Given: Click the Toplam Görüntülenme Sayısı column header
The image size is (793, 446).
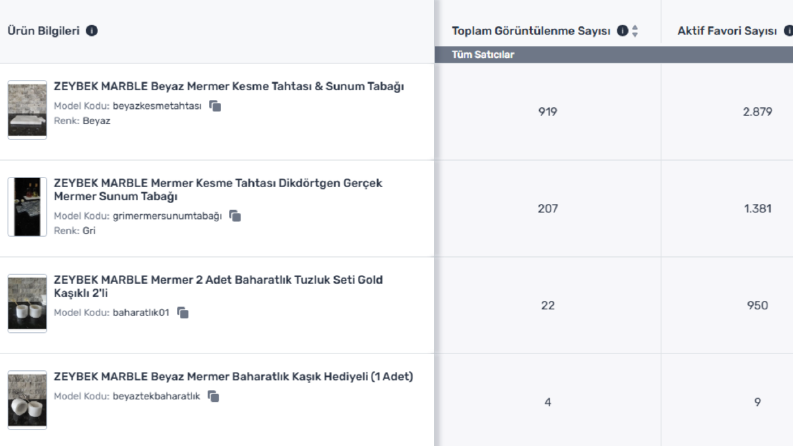Looking at the screenshot, I should (x=531, y=31).
